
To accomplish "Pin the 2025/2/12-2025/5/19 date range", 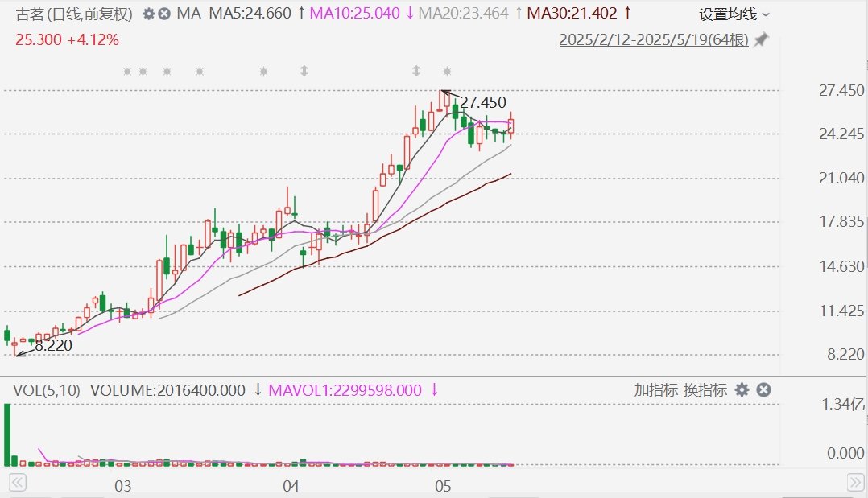I will click(762, 40).
